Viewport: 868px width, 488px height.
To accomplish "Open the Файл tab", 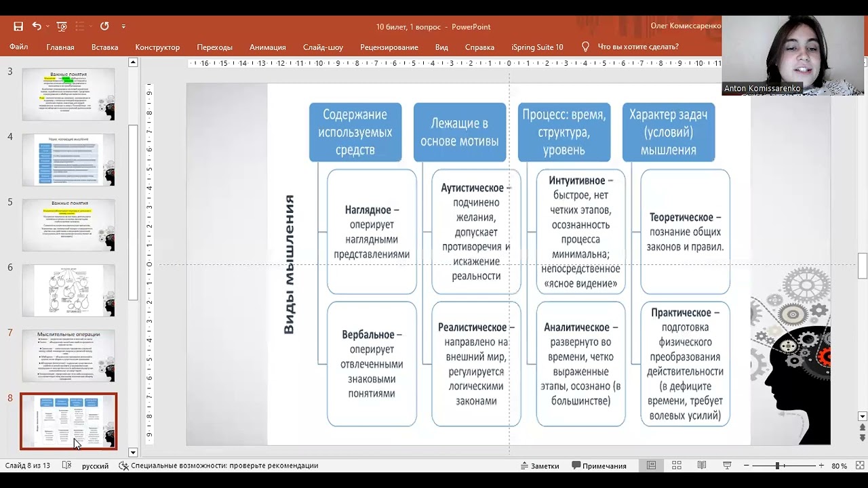I will tap(19, 47).
